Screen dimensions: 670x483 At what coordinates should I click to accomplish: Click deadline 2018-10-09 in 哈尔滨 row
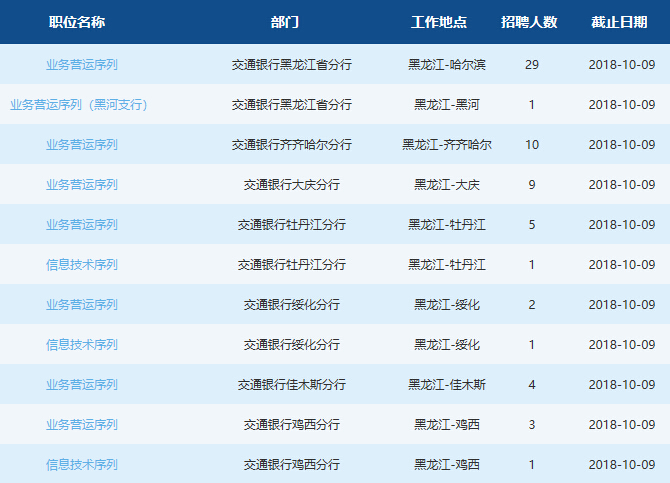622,65
